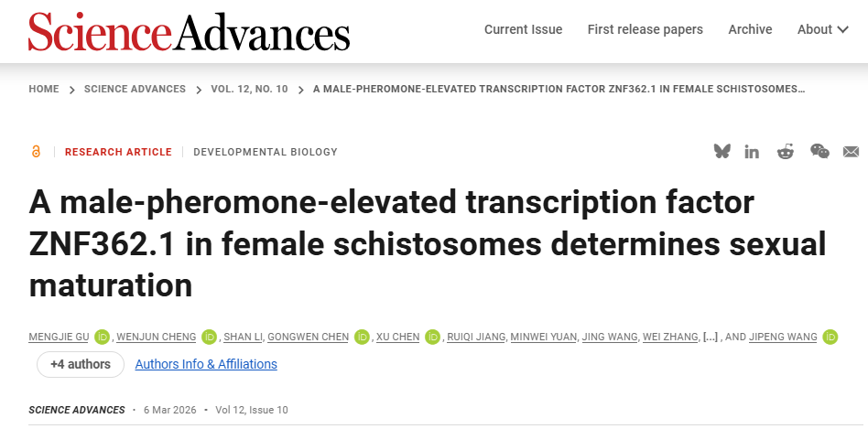Expand the About dropdown menu
The height and width of the screenshot is (429, 868).
[x=821, y=29]
